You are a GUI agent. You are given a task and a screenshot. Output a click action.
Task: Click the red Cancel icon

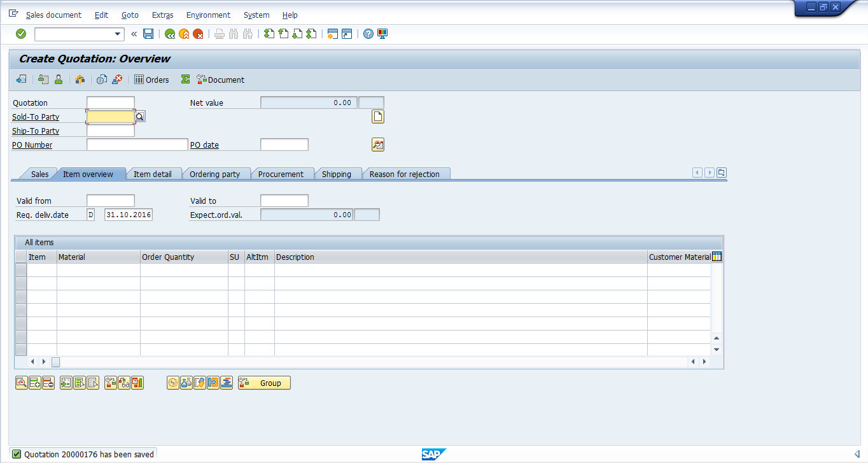pyautogui.click(x=198, y=34)
